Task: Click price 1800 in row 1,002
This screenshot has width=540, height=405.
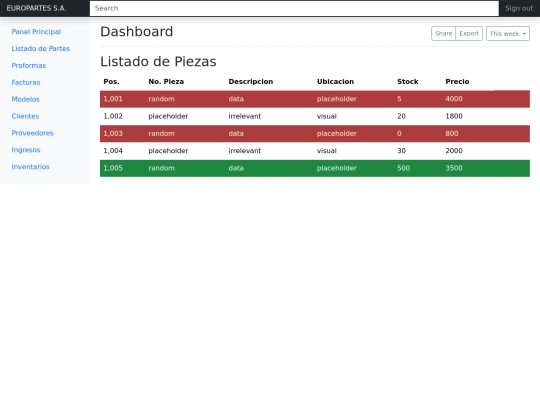Action: pos(454,116)
